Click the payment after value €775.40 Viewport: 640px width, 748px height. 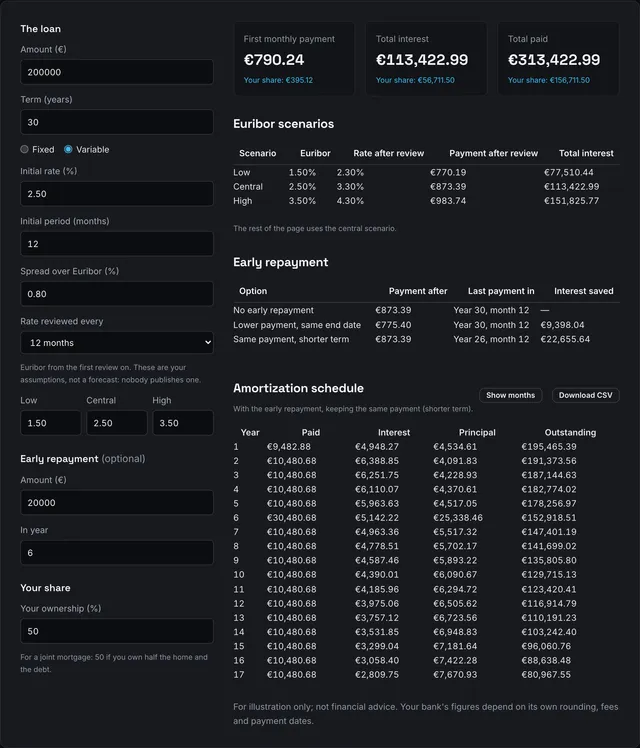[393, 325]
